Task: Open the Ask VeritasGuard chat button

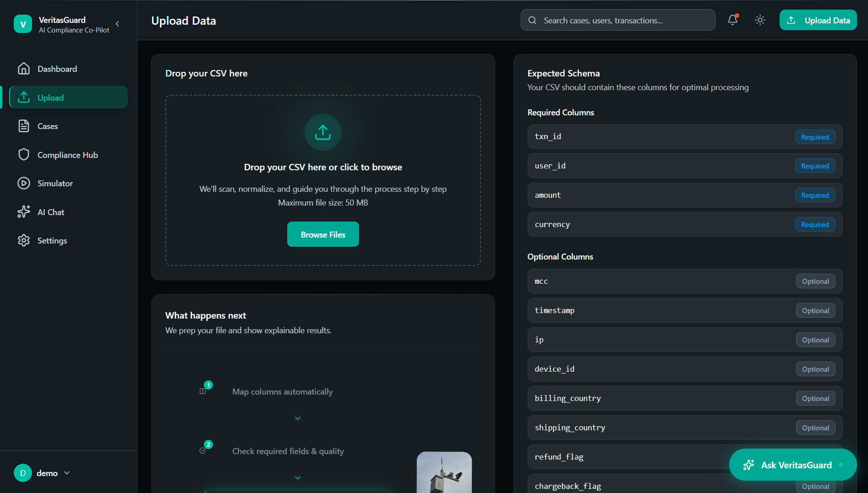Action: [x=793, y=465]
